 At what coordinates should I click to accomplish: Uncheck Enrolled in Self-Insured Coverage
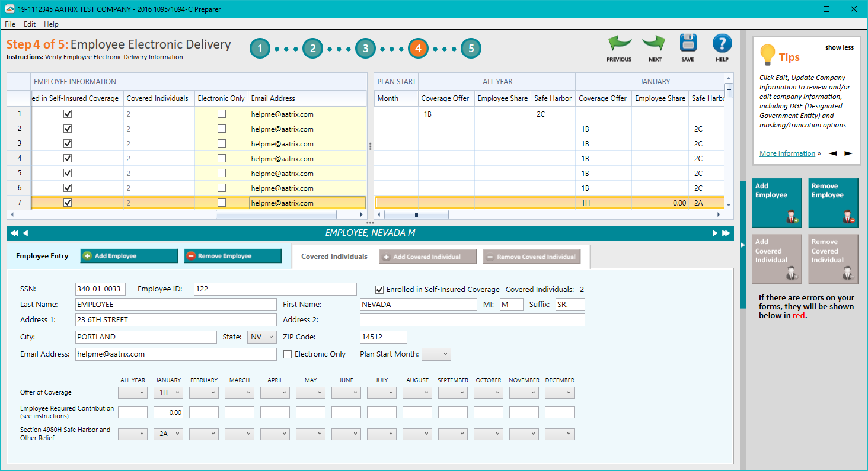(378, 289)
